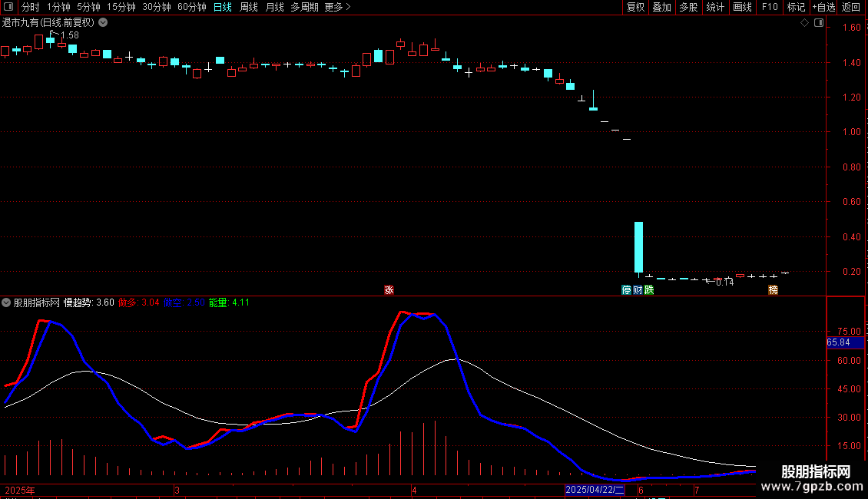Click the 65.84 indicator axis cursor label
The width and height of the screenshot is (868, 499).
pyautogui.click(x=845, y=342)
